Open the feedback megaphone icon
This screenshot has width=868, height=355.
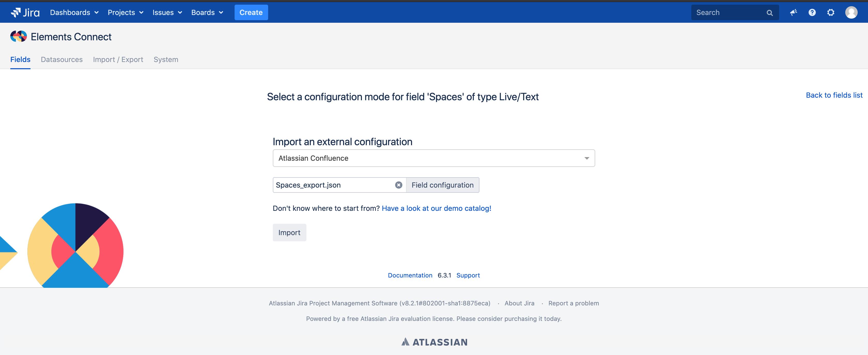tap(794, 12)
